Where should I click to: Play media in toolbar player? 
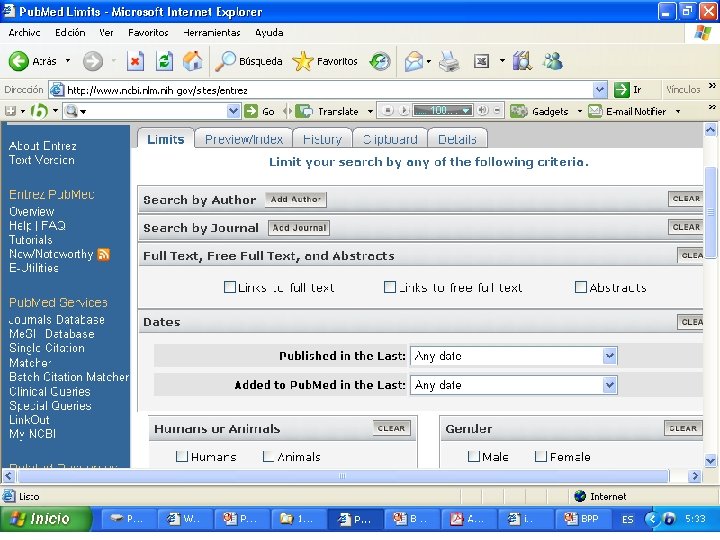click(x=404, y=111)
